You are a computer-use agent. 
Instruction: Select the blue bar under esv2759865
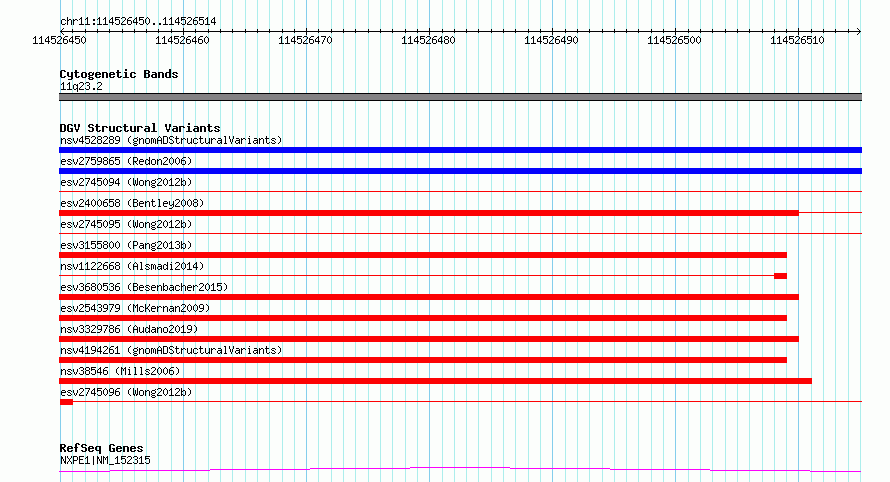(460, 171)
